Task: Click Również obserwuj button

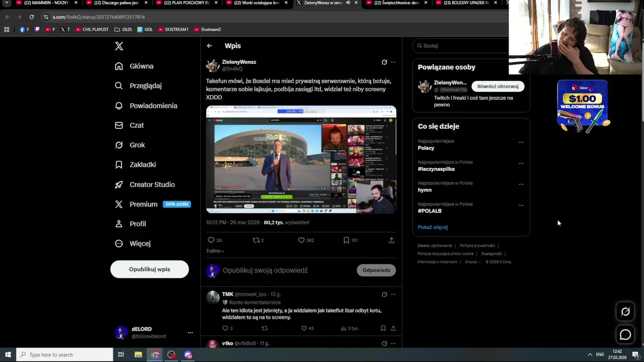Action: pos(498,86)
